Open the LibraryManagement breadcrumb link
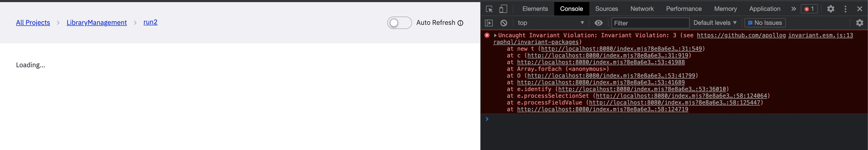The height and width of the screenshot is (150, 868). coord(96,22)
